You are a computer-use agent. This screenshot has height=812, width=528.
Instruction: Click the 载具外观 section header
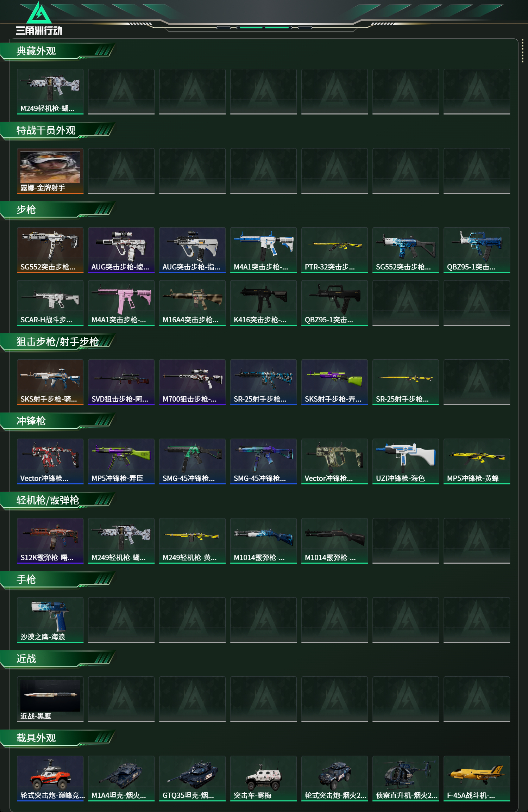pyautogui.click(x=36, y=738)
